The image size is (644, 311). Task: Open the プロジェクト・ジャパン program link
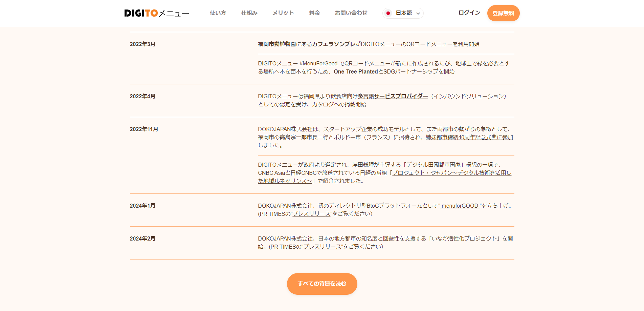tap(452, 173)
